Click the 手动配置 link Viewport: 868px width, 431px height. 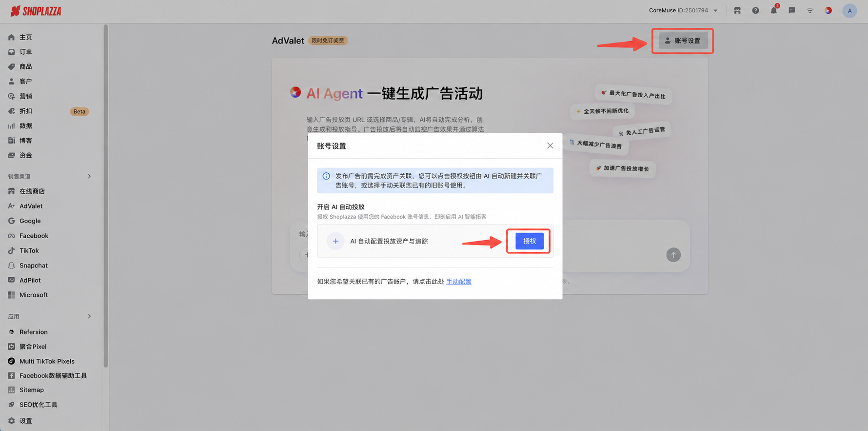pos(459,282)
